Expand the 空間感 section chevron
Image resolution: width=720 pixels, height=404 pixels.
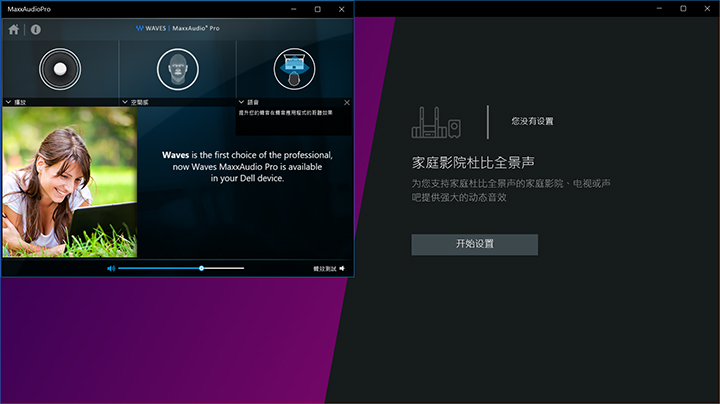125,102
